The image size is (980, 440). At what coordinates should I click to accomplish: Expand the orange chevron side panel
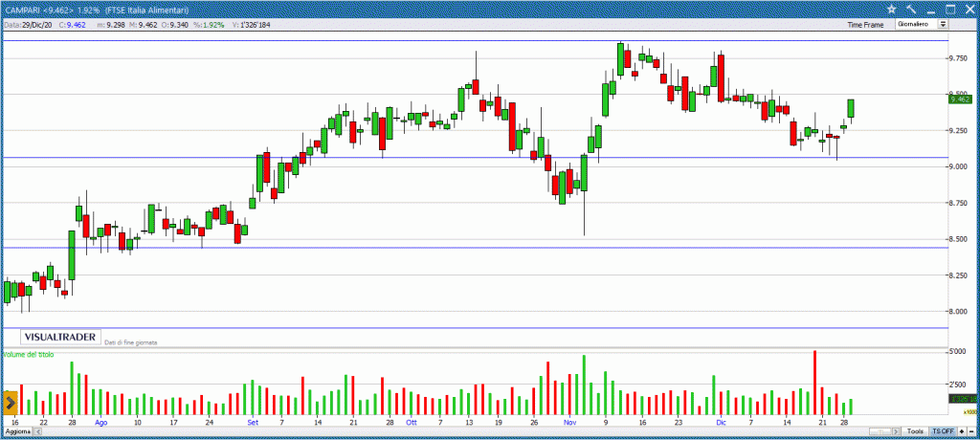[x=10, y=403]
